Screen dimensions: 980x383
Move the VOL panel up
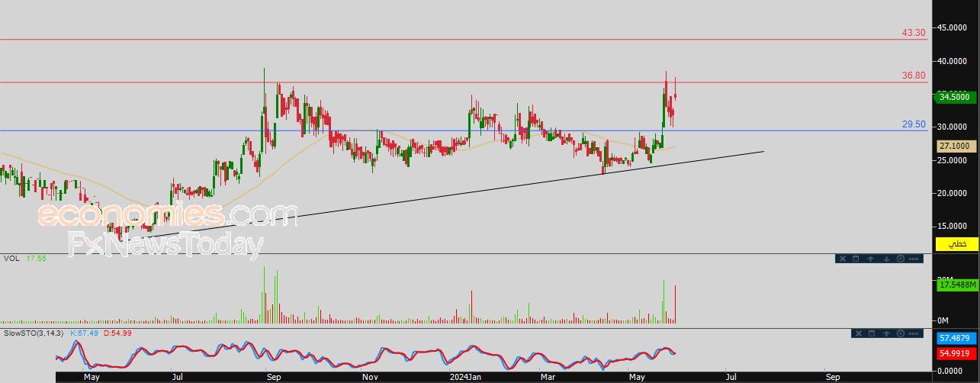tap(872, 259)
